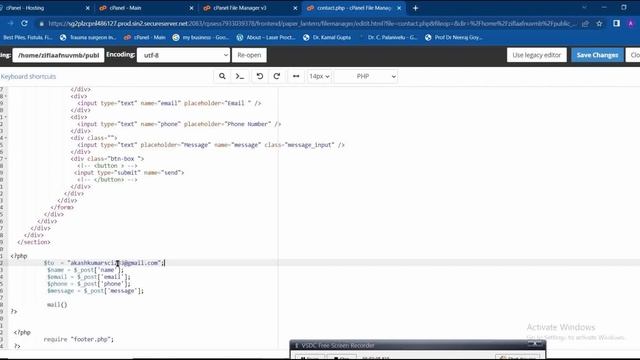
Task: Switch to cPanel File Manager v3 tab
Action: click(x=250, y=8)
